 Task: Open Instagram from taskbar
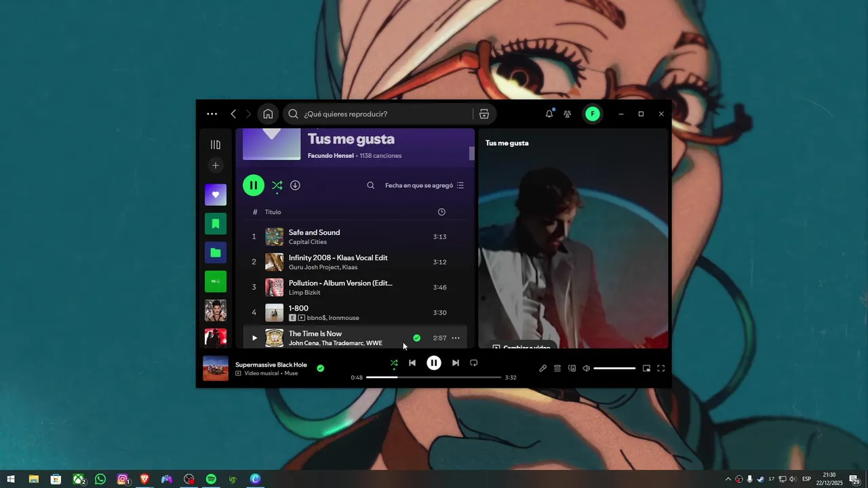(x=123, y=479)
